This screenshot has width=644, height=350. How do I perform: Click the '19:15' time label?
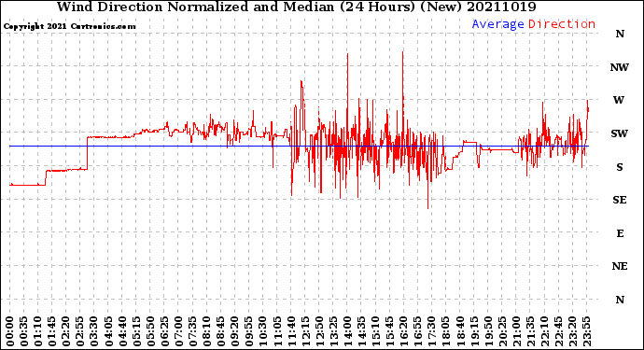click(x=474, y=331)
